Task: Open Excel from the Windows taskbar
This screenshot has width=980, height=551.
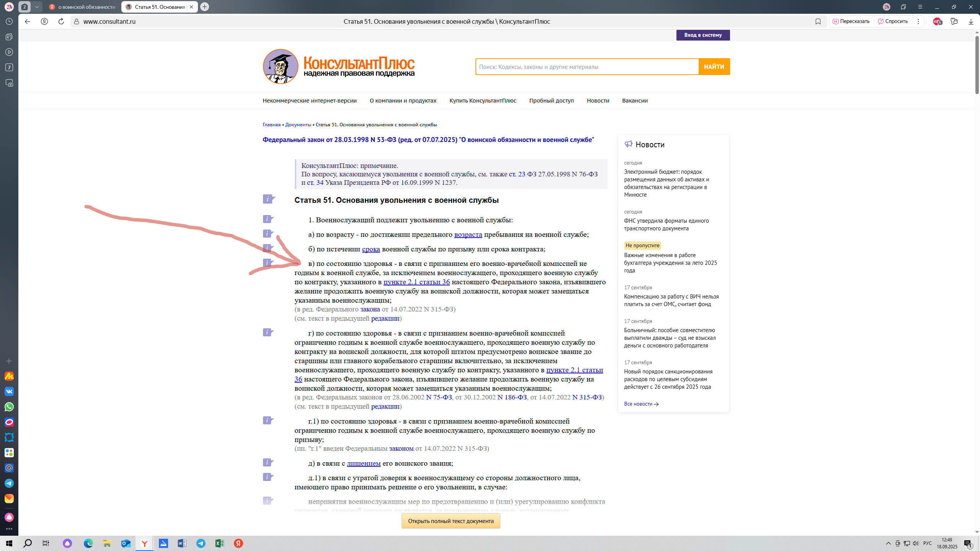Action: point(219,543)
